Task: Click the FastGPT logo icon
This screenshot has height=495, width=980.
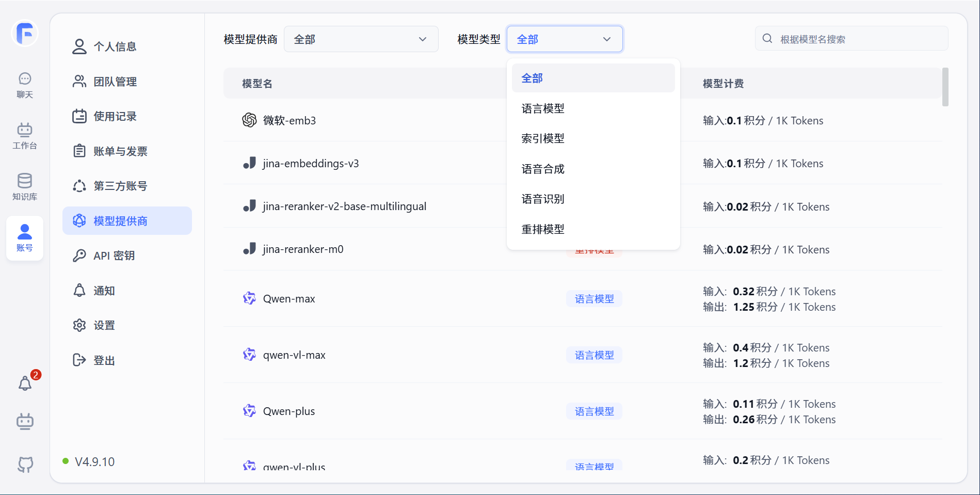Action: click(x=25, y=34)
